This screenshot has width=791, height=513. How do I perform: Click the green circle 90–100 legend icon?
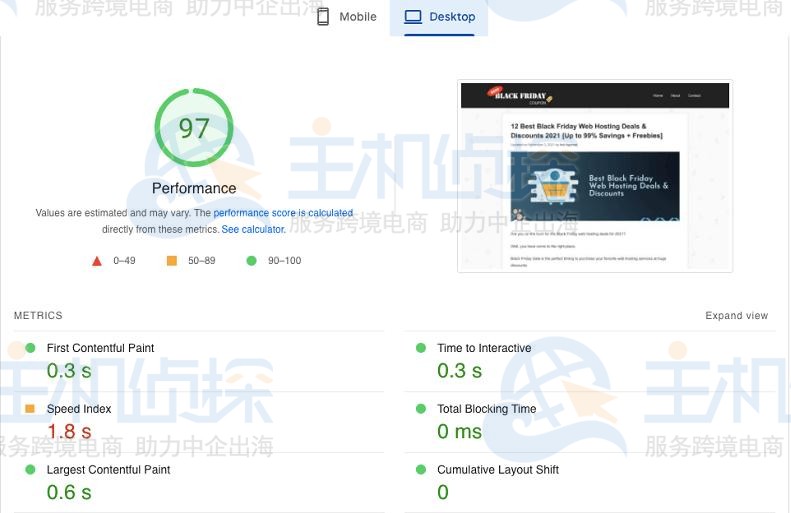(251, 260)
